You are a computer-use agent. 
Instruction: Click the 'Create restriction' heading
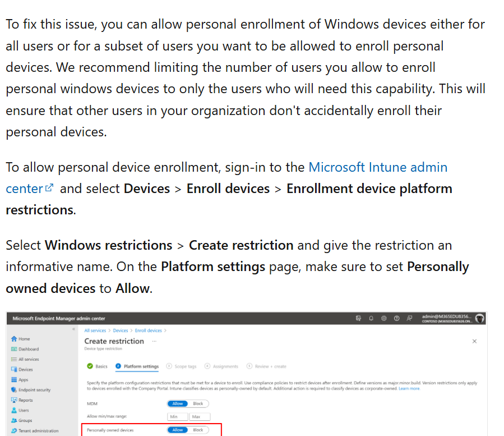coord(114,341)
